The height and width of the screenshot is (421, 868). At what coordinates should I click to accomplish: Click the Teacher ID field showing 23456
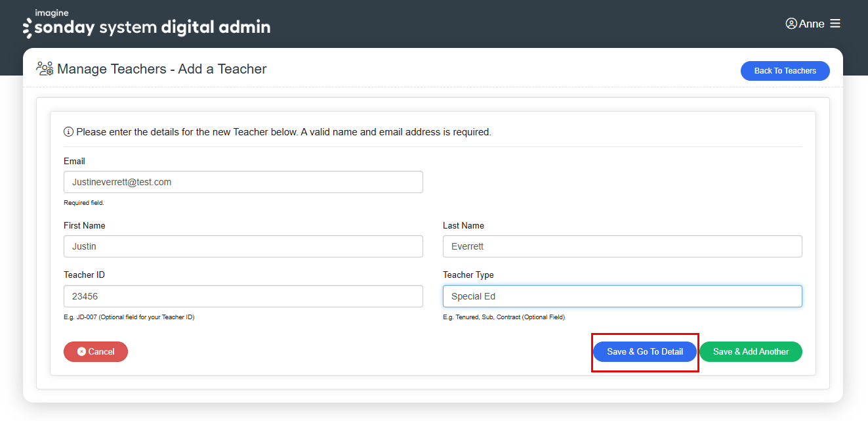[x=243, y=296]
